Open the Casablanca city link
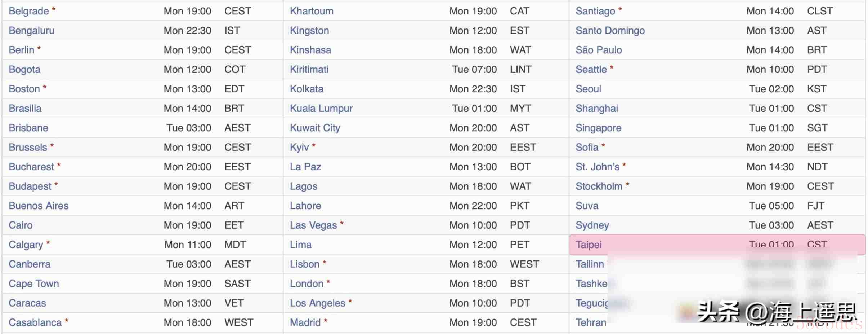 (35, 323)
